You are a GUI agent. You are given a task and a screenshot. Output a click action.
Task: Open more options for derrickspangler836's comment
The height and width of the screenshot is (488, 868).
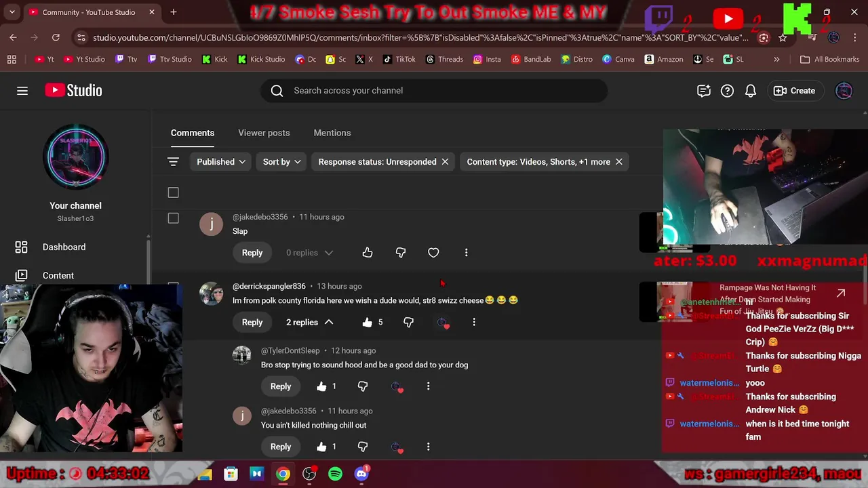(x=474, y=323)
